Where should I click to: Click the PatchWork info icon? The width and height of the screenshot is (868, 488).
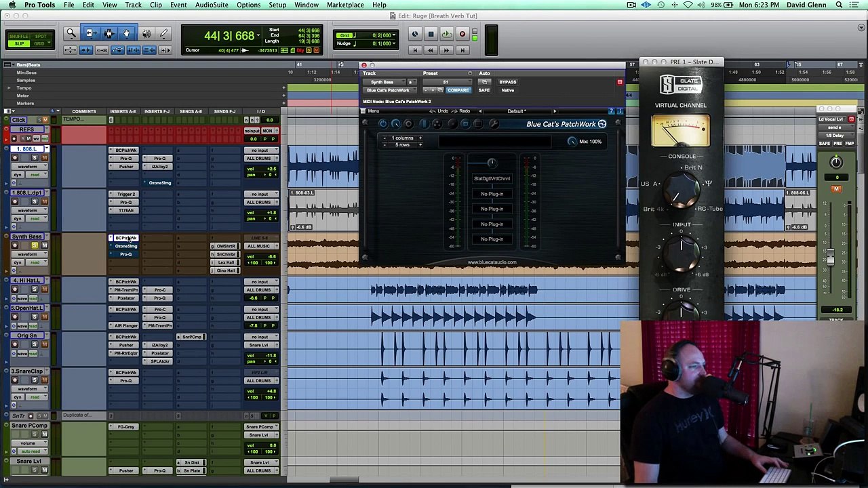tap(619, 111)
